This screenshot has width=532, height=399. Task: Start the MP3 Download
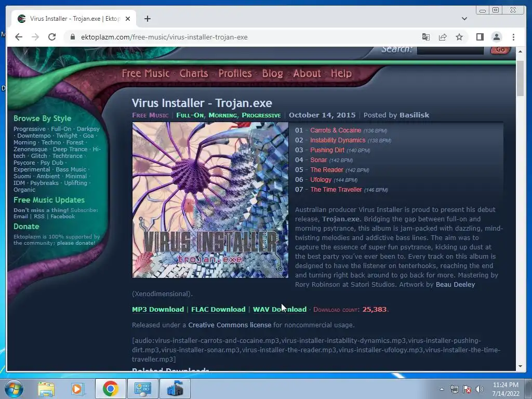click(x=158, y=310)
